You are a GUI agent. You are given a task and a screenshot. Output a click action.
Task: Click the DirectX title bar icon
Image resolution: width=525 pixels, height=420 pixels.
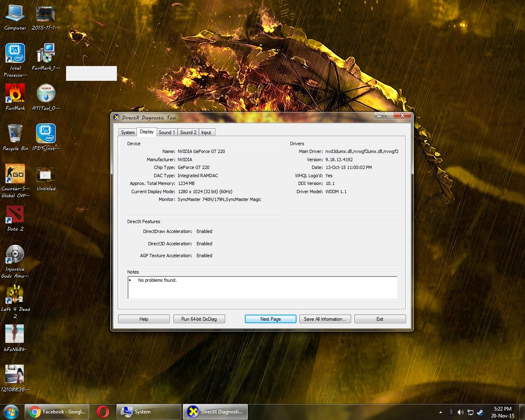point(116,117)
